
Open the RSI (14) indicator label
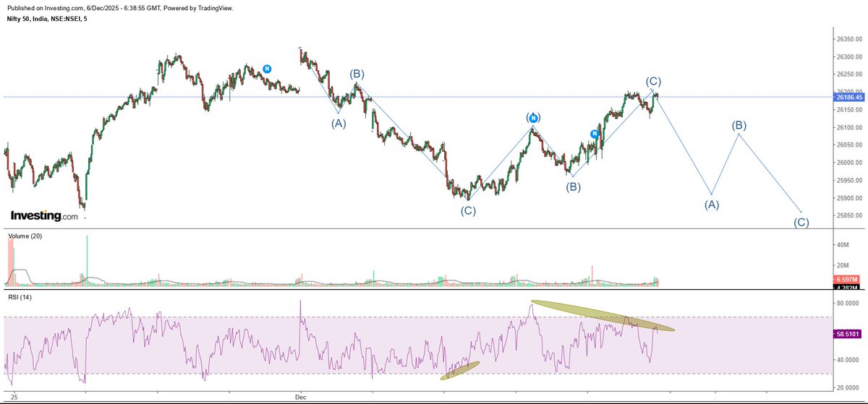20,297
